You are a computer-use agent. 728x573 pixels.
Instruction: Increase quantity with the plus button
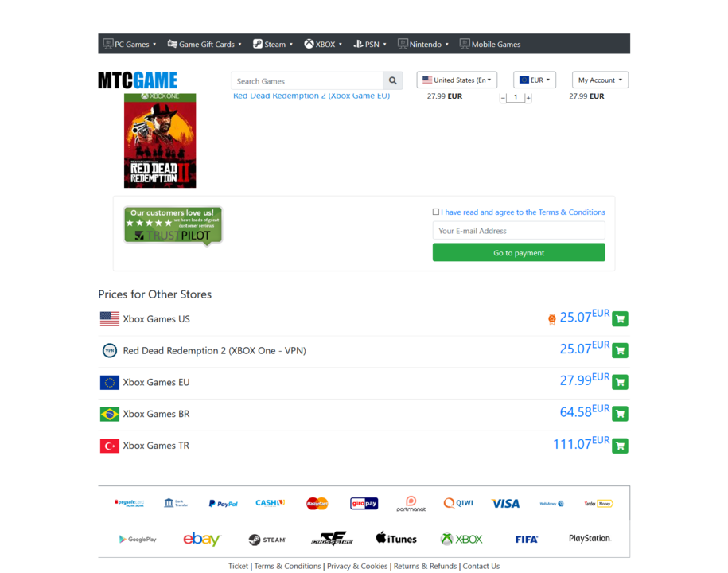pyautogui.click(x=528, y=98)
